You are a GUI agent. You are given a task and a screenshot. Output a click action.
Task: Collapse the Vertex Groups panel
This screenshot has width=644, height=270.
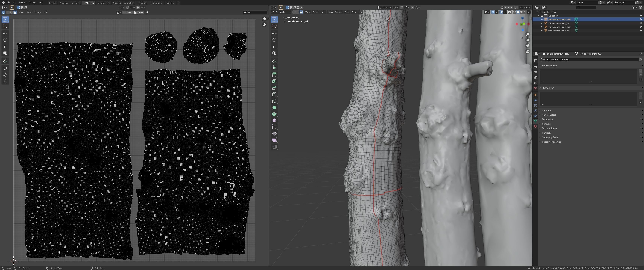coord(549,65)
